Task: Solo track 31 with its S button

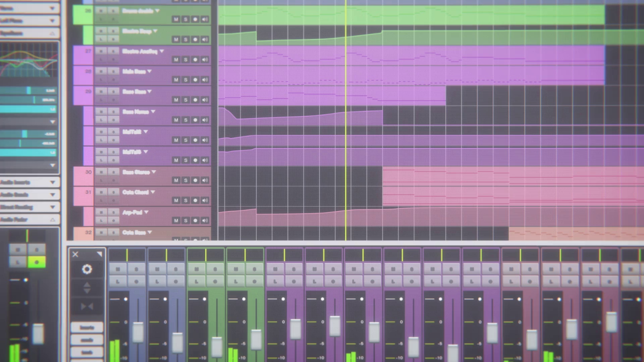Action: 185,200
